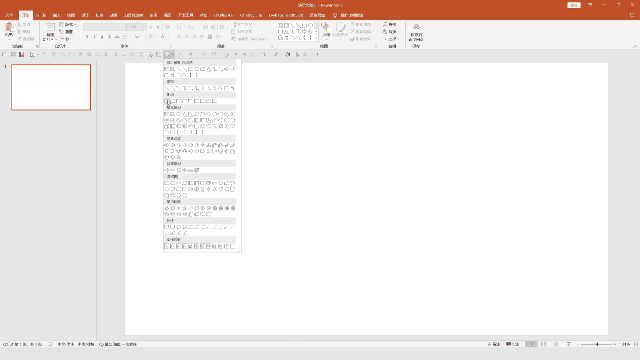
Task: Click the Sign in button in title bar
Action: coord(573,5)
